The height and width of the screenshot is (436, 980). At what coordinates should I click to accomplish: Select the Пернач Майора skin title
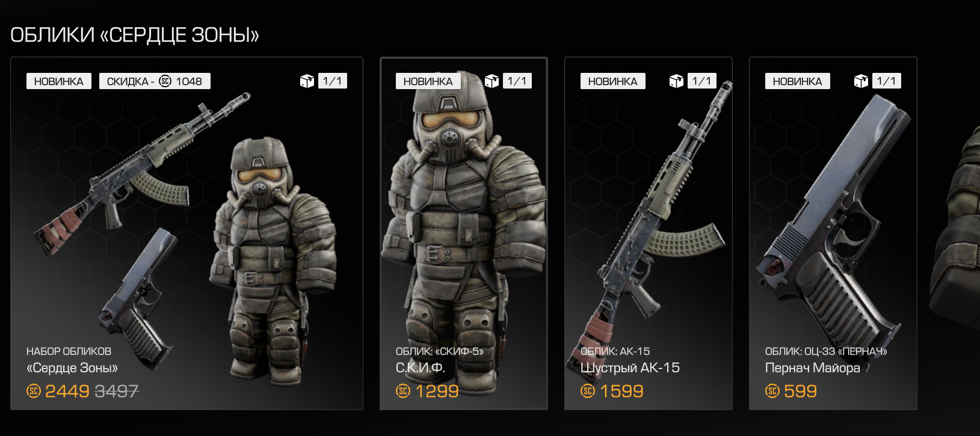(812, 368)
